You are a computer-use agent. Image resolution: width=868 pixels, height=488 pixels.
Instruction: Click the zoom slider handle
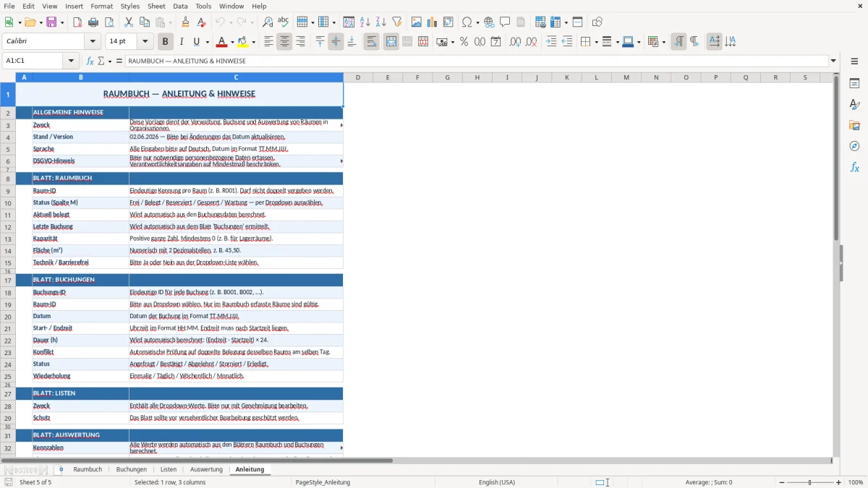(x=810, y=482)
